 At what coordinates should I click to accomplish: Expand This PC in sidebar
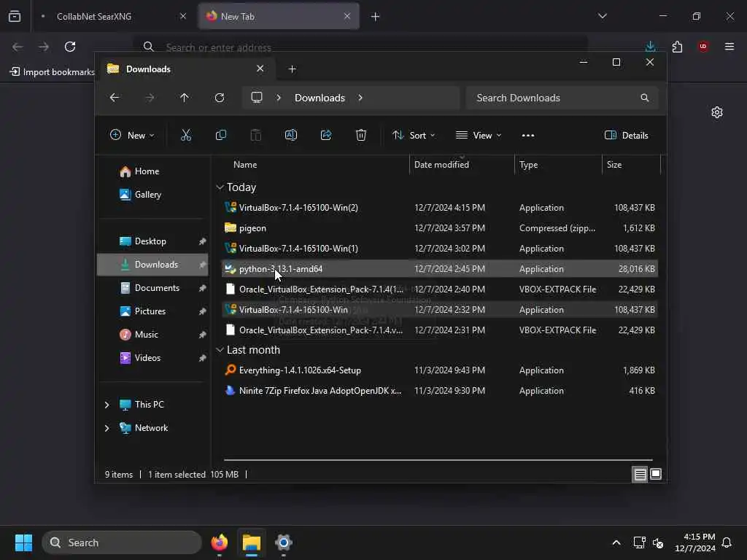coord(107,404)
